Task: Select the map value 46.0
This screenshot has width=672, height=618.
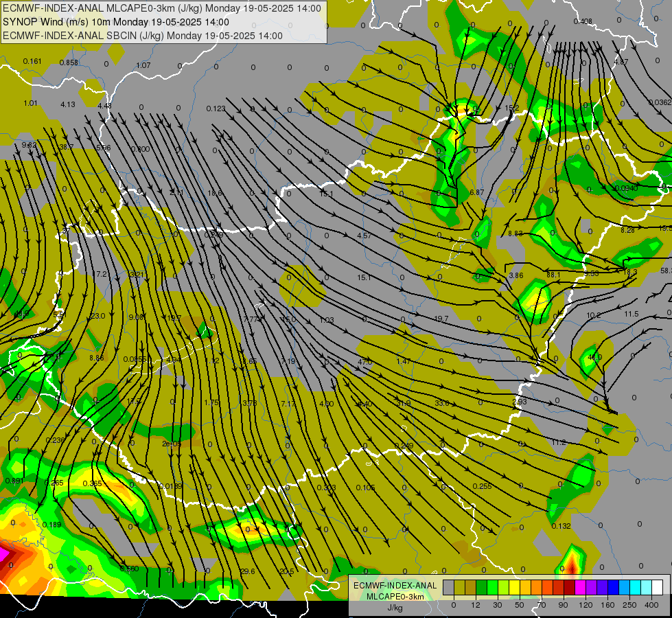Action: [595, 357]
